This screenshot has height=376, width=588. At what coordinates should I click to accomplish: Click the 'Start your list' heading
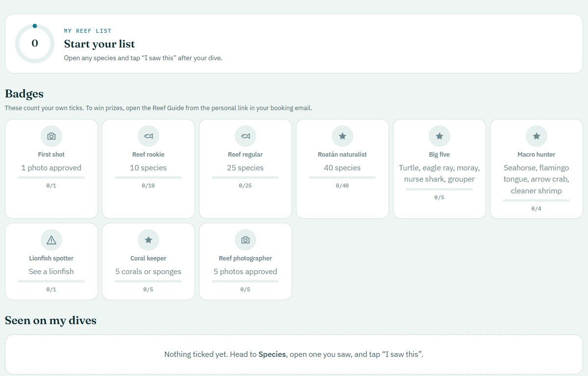(x=99, y=44)
